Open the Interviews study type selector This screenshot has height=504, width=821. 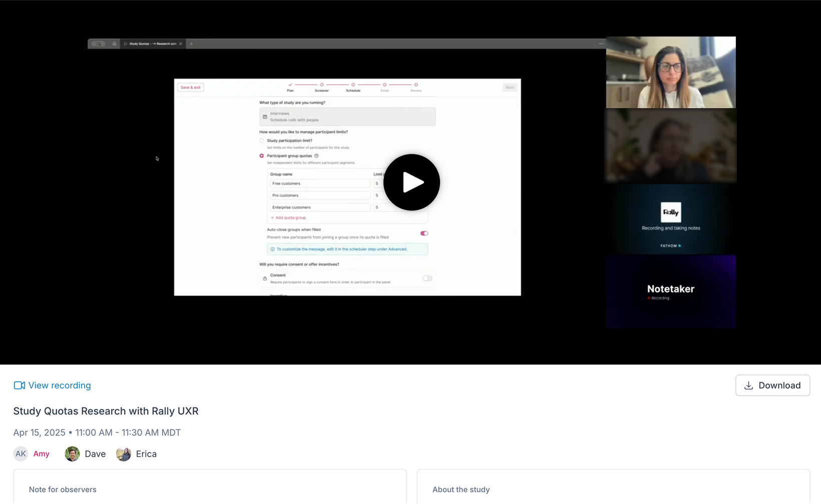pyautogui.click(x=347, y=117)
